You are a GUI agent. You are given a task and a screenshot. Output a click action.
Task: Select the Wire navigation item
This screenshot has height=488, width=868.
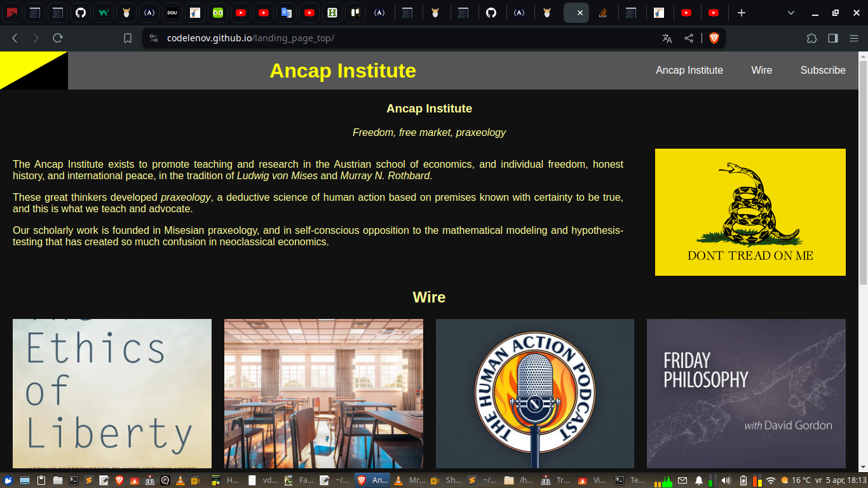click(x=761, y=71)
